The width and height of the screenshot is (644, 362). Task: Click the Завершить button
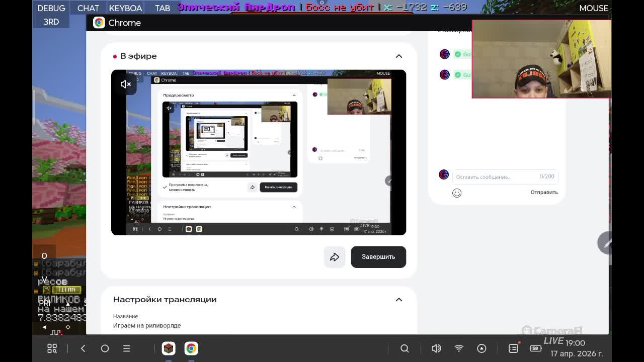pyautogui.click(x=378, y=257)
